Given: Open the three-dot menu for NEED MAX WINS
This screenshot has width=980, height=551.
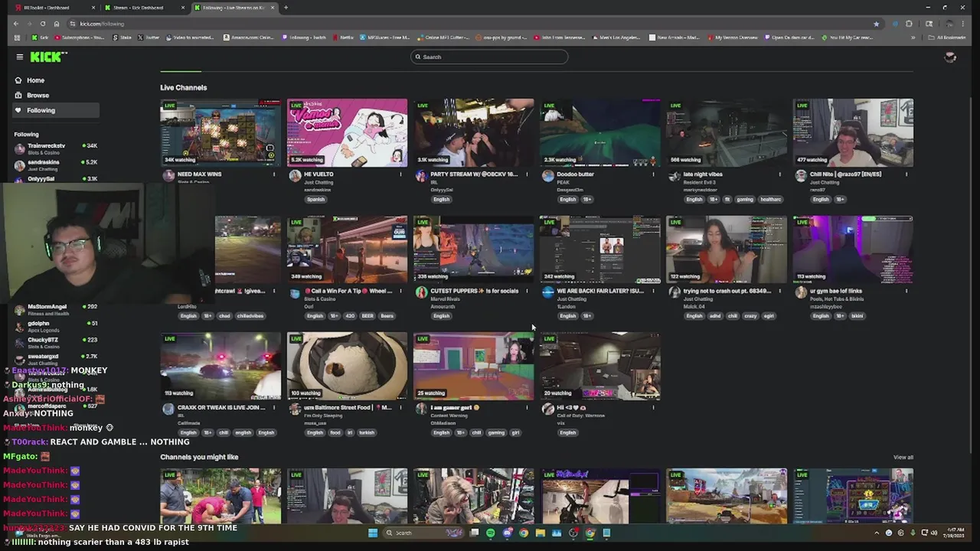Looking at the screenshot, I should coord(274,174).
